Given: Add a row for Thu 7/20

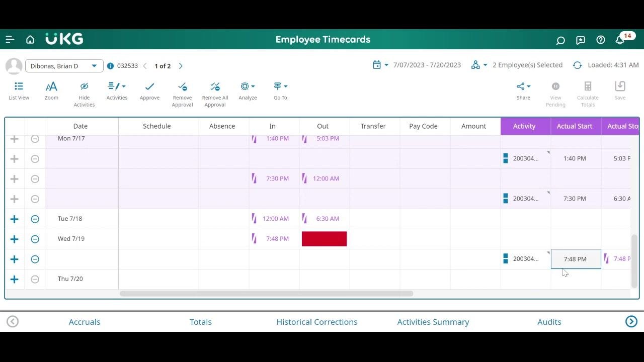Looking at the screenshot, I should (x=15, y=279).
